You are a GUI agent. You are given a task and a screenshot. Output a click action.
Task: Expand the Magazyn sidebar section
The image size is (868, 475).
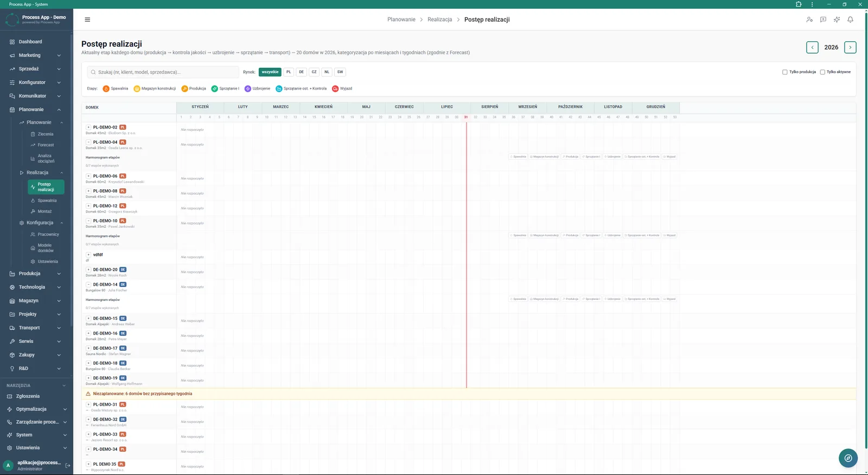(36, 300)
